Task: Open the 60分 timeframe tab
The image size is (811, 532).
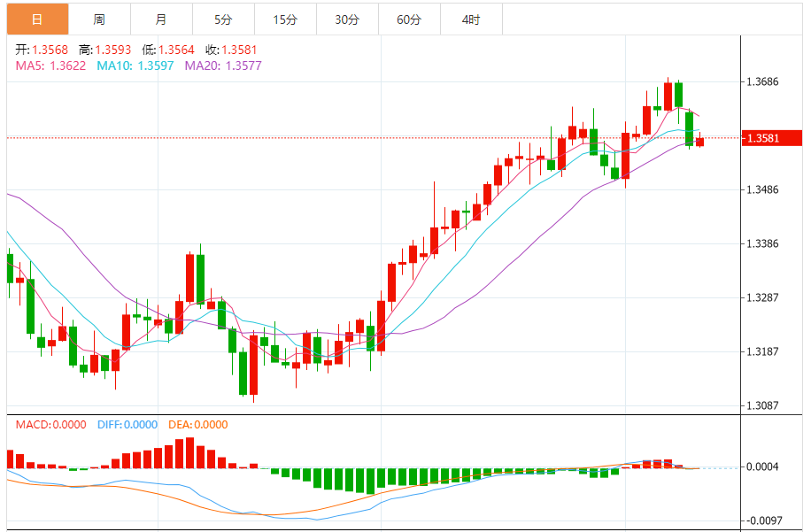Action: pyautogui.click(x=410, y=19)
